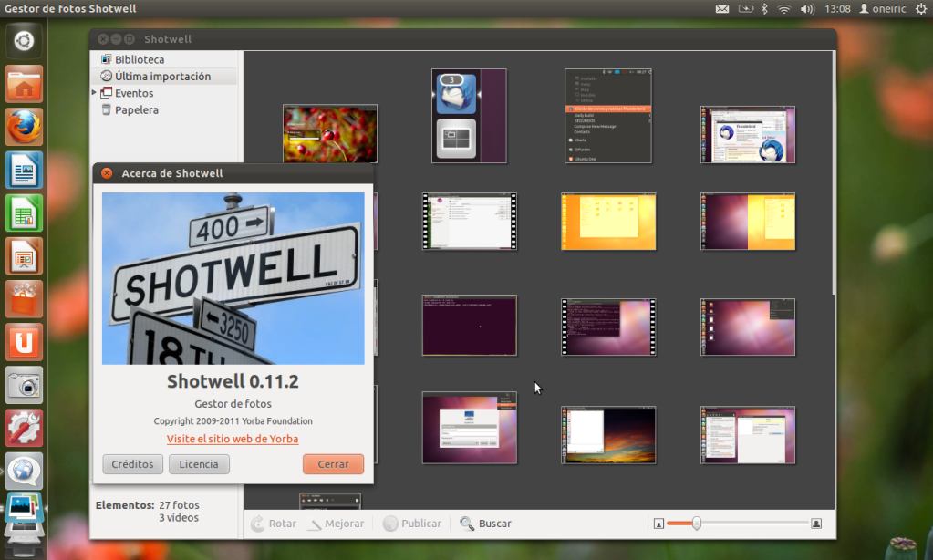Click the Dash home Ubuntu logo
This screenshot has height=560, width=933.
24,41
